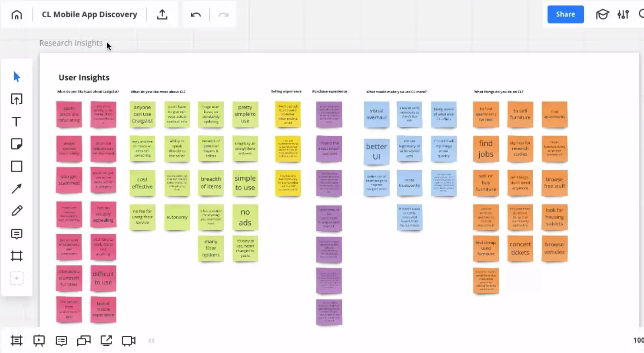Screen dimensions: 644x353
Task: Start presentation mode icon
Action: [39, 341]
